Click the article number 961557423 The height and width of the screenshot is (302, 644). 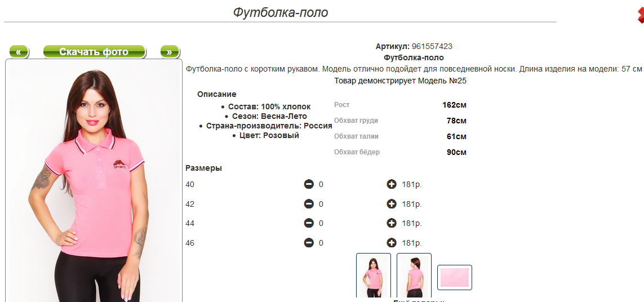[432, 46]
